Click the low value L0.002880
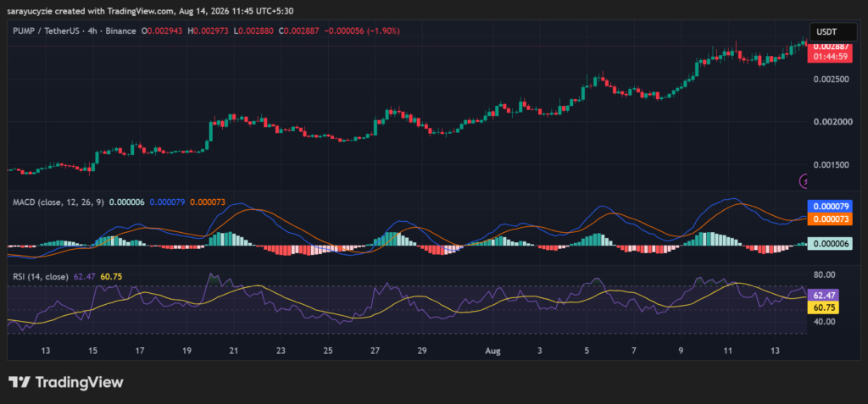The width and height of the screenshot is (868, 404). [x=254, y=31]
